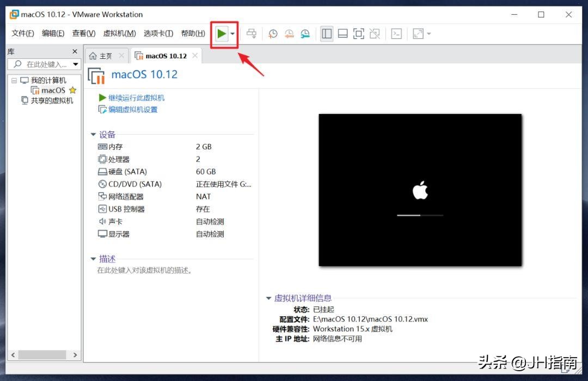
Task: Click the 正在使用文件 G: CD/DVD value
Action: click(x=224, y=184)
